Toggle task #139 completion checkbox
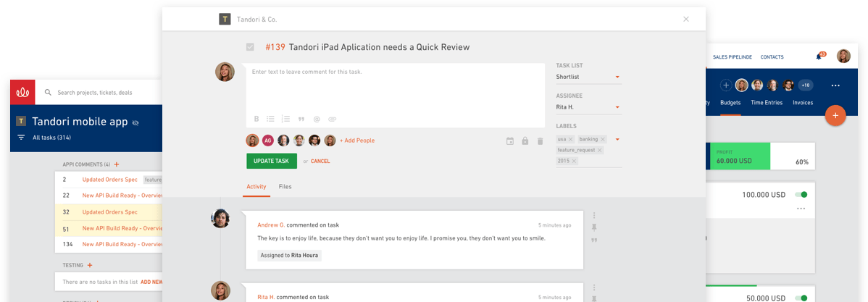The width and height of the screenshot is (868, 302). pyautogui.click(x=250, y=47)
